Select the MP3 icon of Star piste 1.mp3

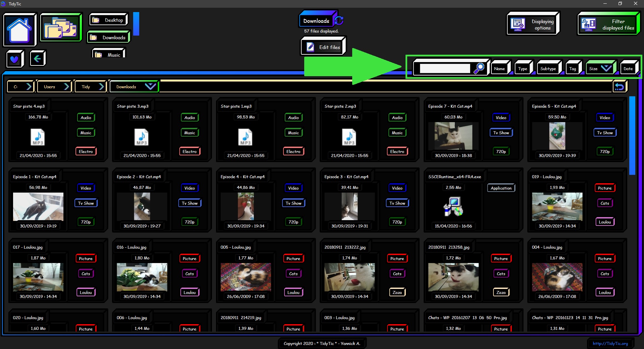[245, 137]
